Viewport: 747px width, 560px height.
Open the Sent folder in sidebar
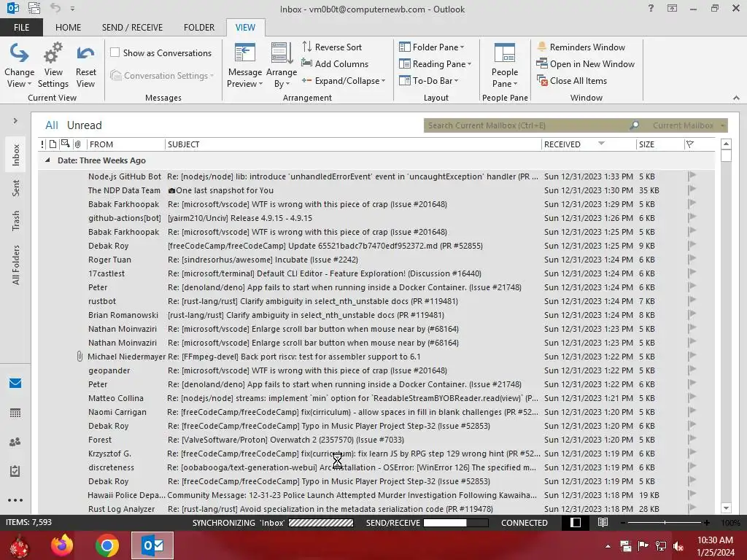tap(16, 188)
